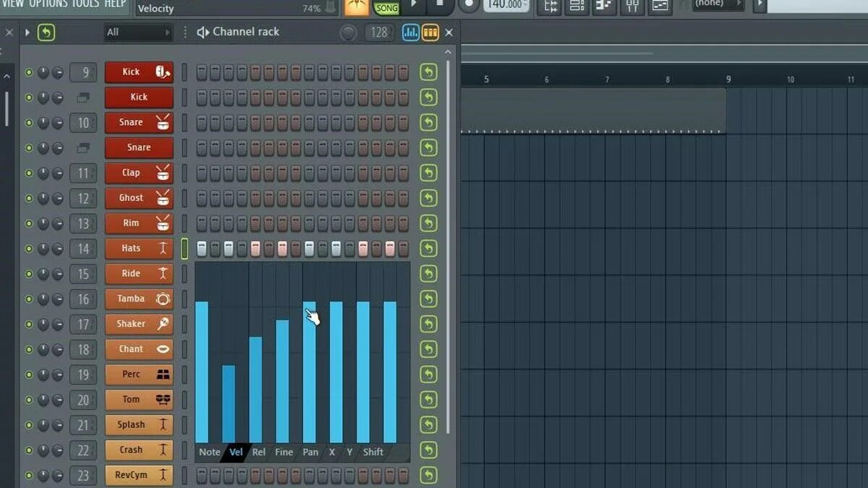Click mixer track number 14 for Hats
The height and width of the screenshot is (488, 868).
coord(83,249)
